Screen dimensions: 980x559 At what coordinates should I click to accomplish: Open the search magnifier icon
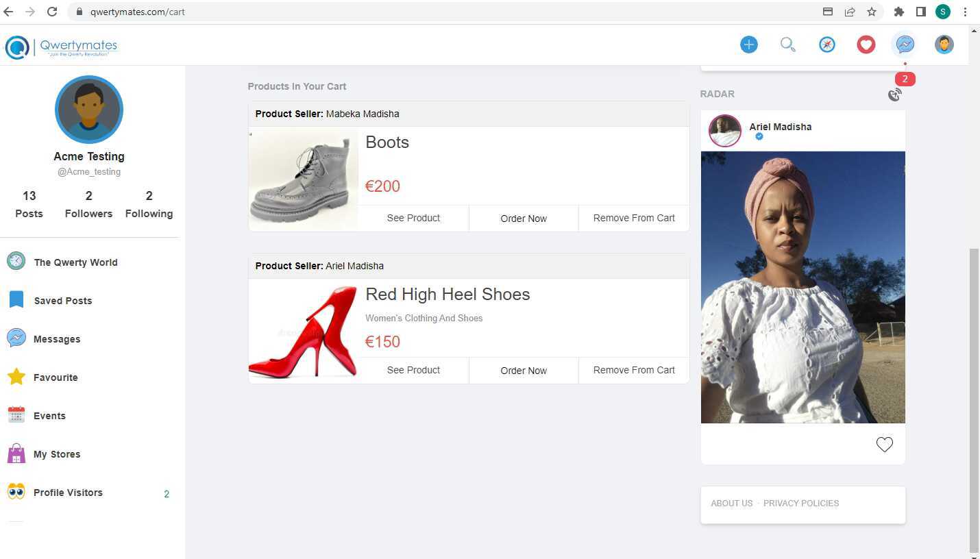(787, 45)
